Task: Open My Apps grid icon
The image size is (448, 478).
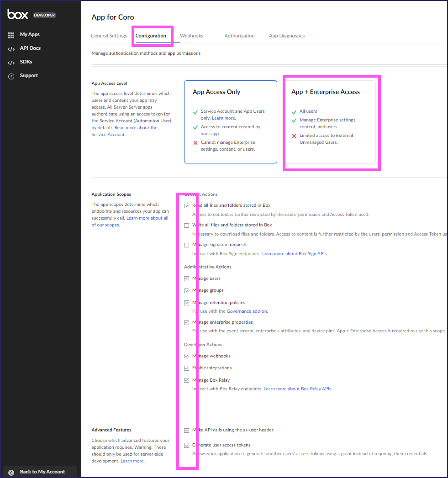Action: pos(11,35)
